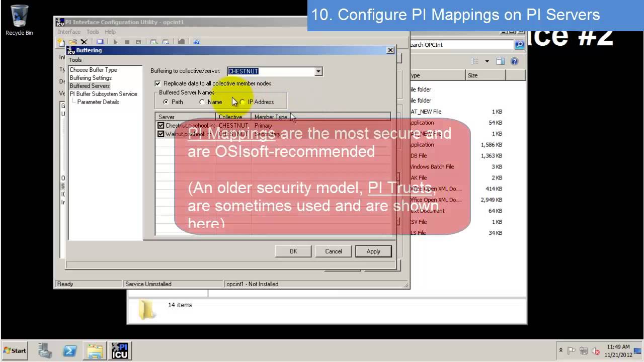Click the 34 KB size cell in Explorer
644x362 pixels.
click(496, 233)
